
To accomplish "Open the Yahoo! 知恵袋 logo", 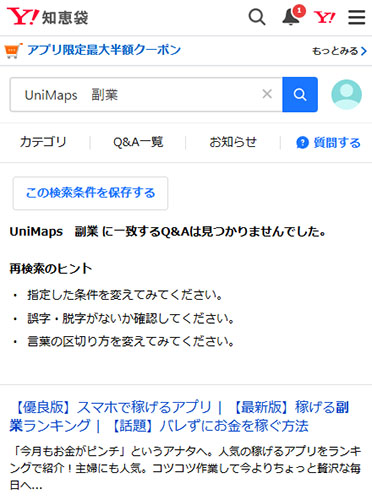I will [x=48, y=17].
